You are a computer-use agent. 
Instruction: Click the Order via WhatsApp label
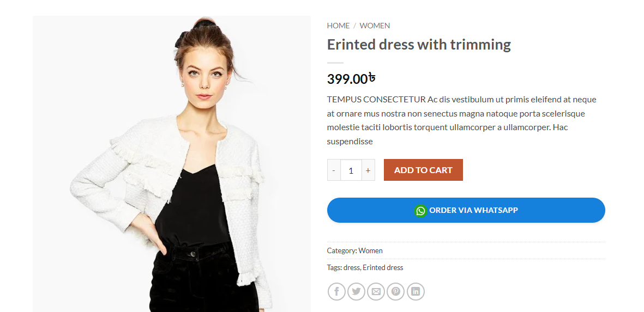(473, 210)
